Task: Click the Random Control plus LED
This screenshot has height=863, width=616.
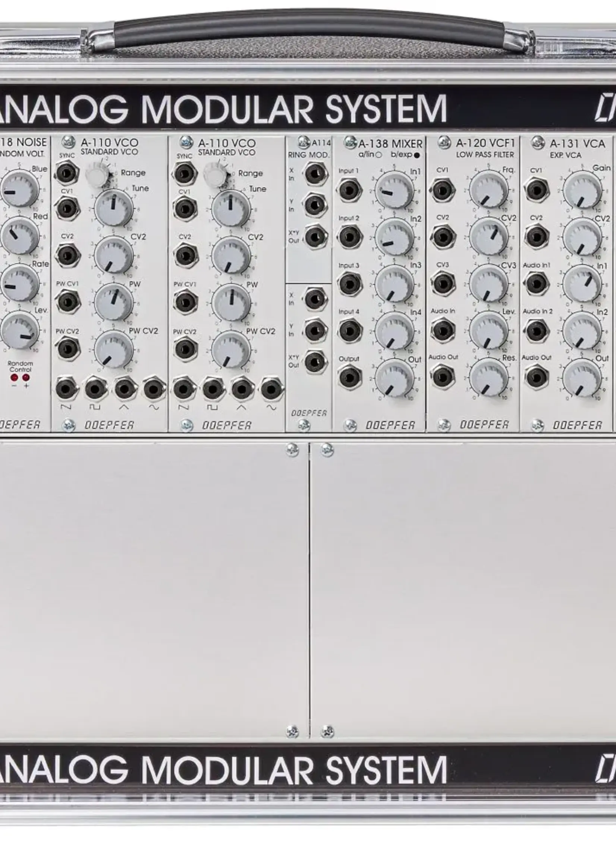Action: point(26,378)
